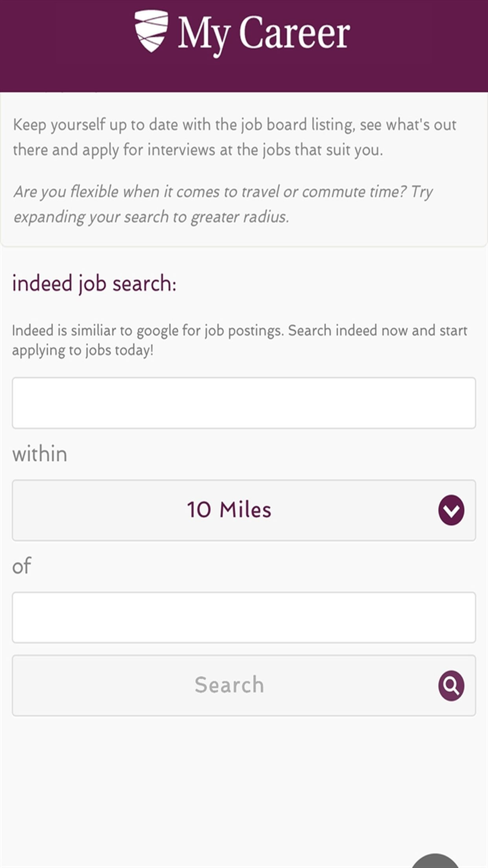Viewport: 488px width, 868px height.
Task: Click the "Keep yourself up to date" paragraph
Action: [x=234, y=137]
